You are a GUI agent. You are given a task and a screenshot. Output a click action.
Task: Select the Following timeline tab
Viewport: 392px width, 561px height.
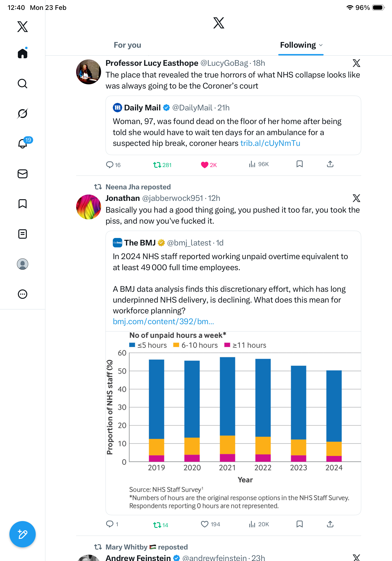tap(298, 45)
